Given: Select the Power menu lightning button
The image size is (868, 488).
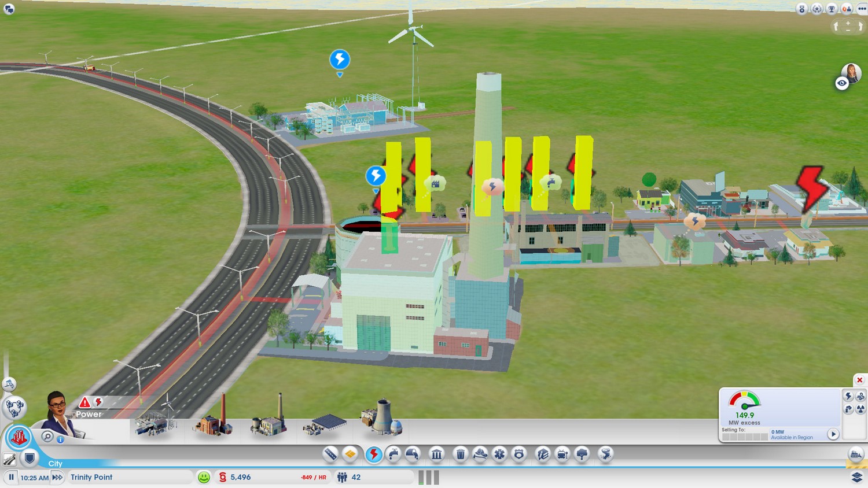Looking at the screenshot, I should point(374,454).
